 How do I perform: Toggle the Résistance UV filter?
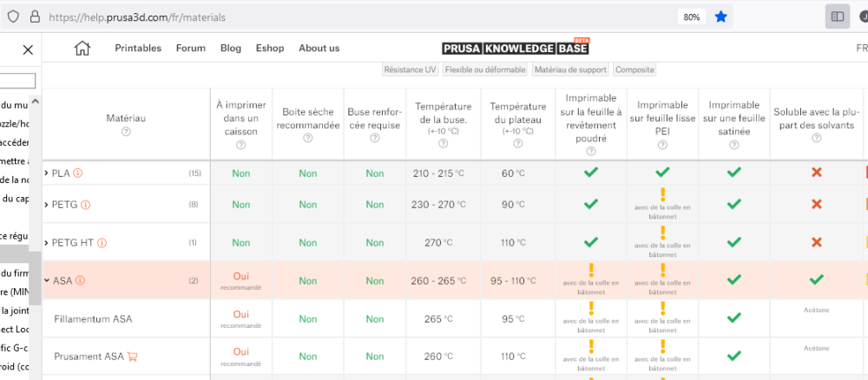tap(410, 69)
